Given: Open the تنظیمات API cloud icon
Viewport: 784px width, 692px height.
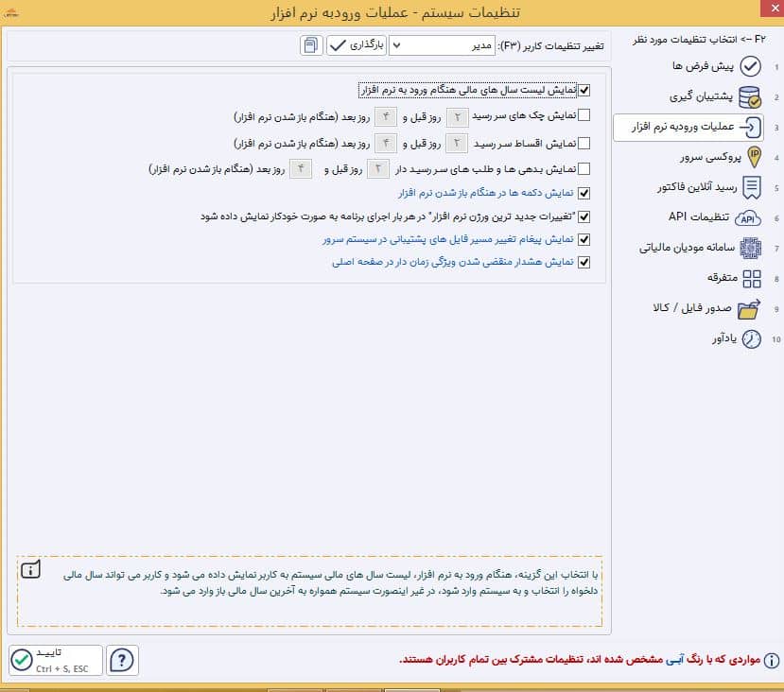Looking at the screenshot, I should point(747,217).
